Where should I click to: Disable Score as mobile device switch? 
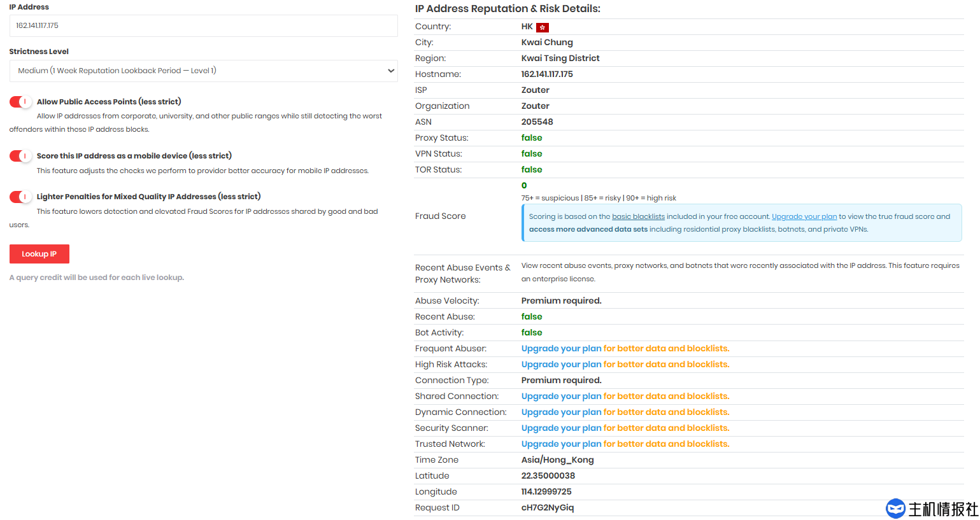point(20,156)
